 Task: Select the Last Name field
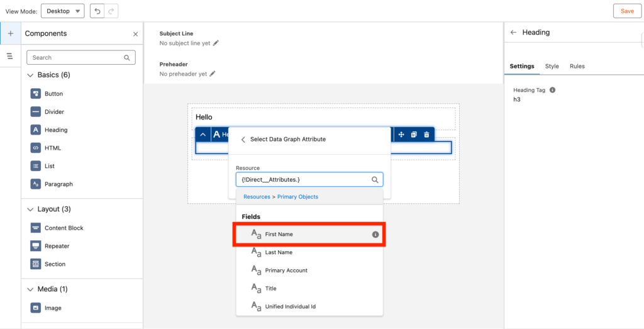tap(279, 252)
